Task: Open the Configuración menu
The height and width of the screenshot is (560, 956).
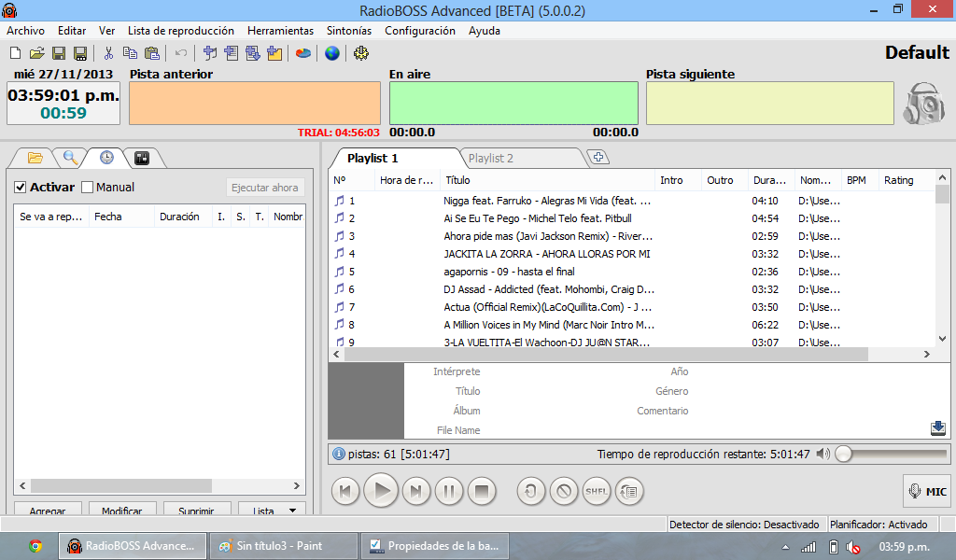Action: pos(420,31)
